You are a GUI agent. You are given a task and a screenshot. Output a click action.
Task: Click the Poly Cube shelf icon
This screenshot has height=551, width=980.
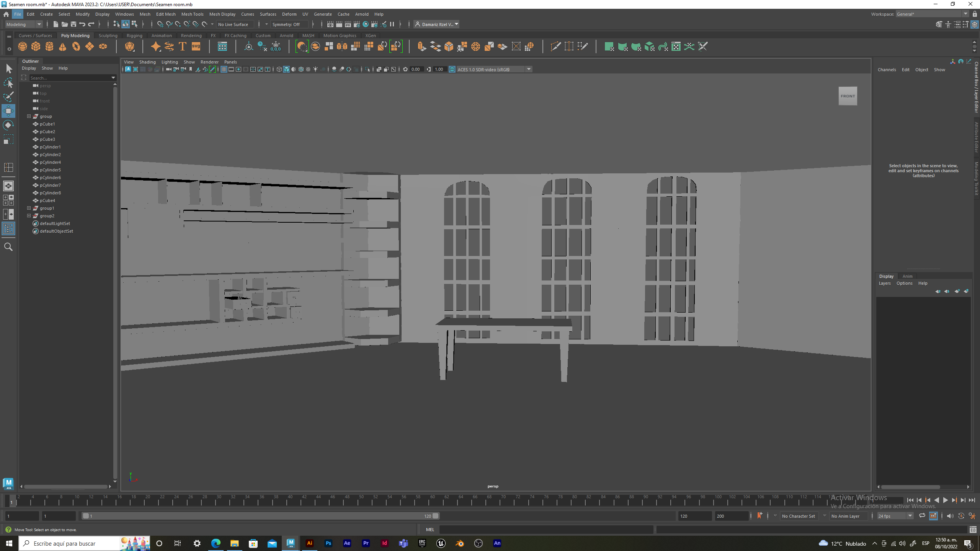36,47
